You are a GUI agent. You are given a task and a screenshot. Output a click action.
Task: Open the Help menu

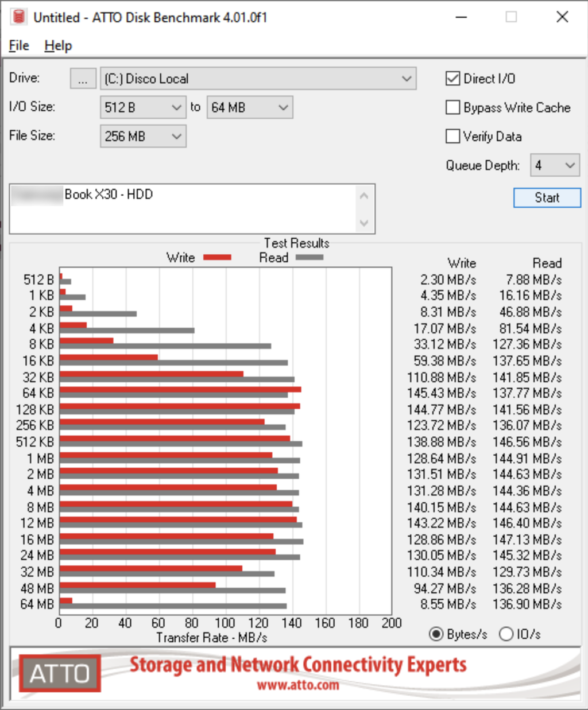click(x=58, y=45)
